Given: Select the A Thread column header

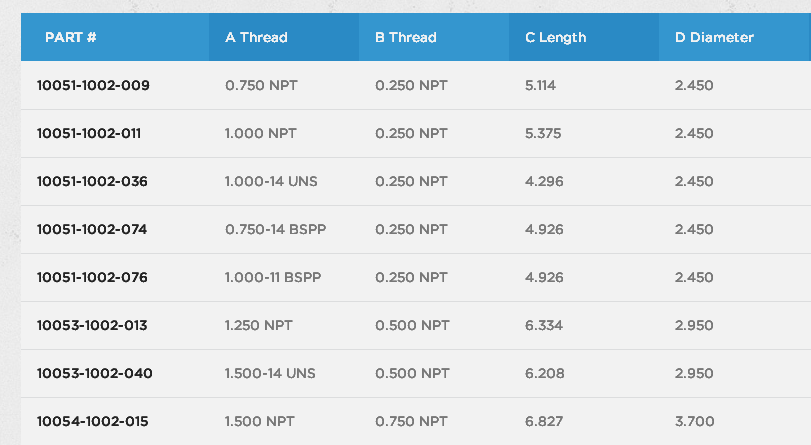Looking at the screenshot, I should click(256, 37).
